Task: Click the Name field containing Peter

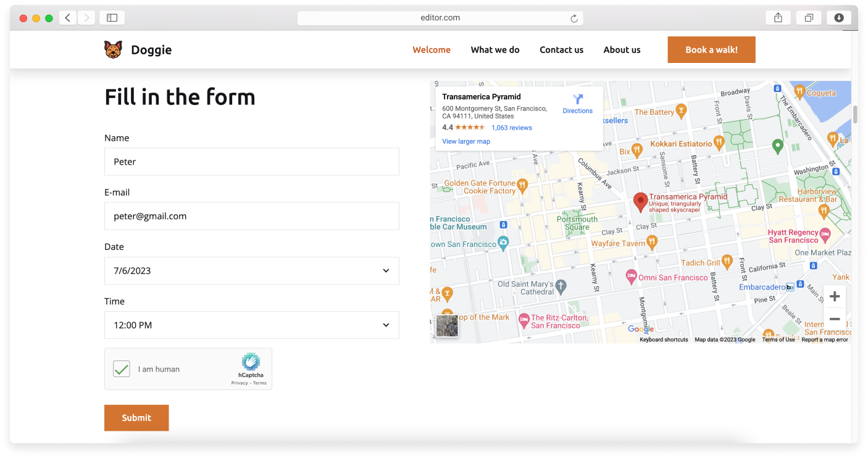Action: coord(252,162)
